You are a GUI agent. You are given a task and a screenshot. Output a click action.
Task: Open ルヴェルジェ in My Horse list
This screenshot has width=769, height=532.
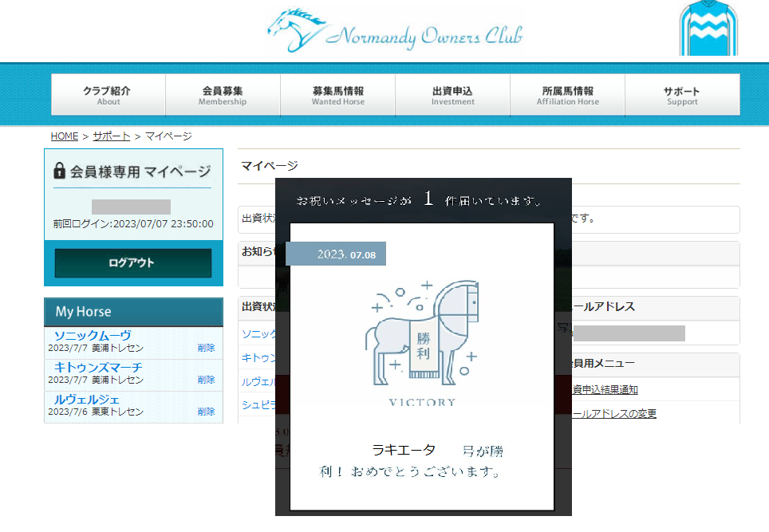click(x=87, y=400)
